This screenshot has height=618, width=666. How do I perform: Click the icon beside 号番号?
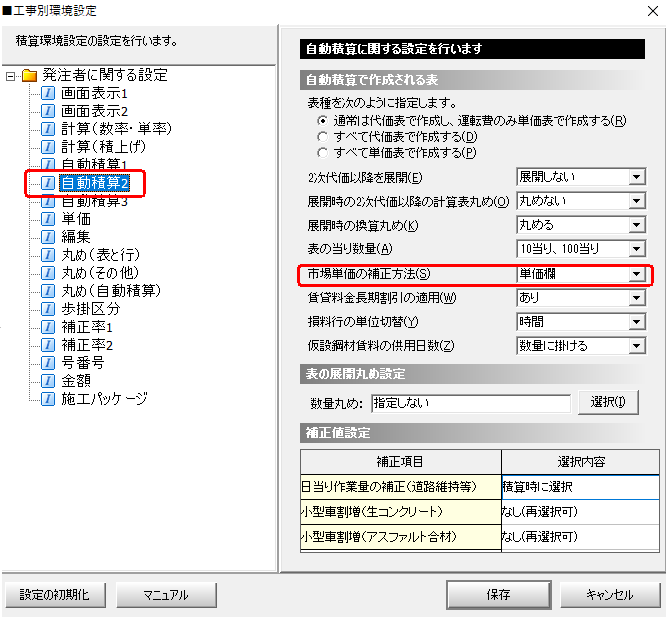pyautogui.click(x=48, y=363)
